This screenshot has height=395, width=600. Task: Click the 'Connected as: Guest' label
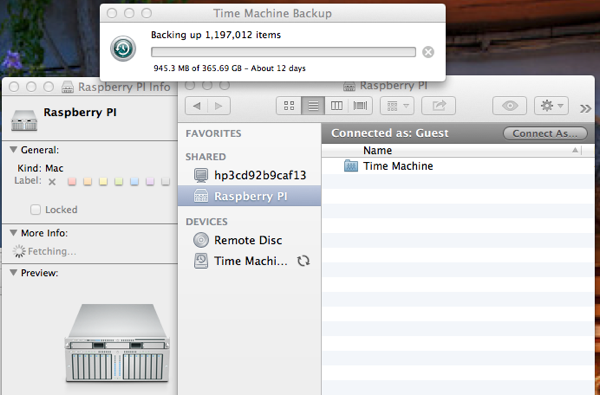click(390, 133)
